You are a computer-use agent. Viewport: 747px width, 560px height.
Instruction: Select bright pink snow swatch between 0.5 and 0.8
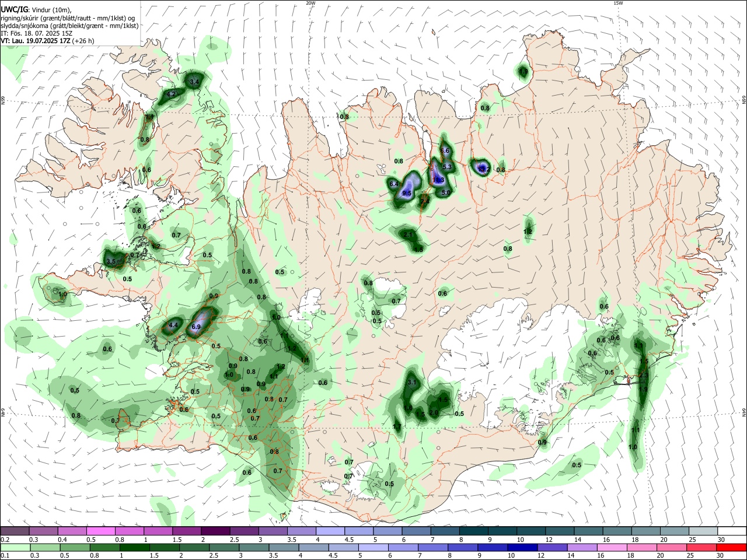(x=101, y=531)
